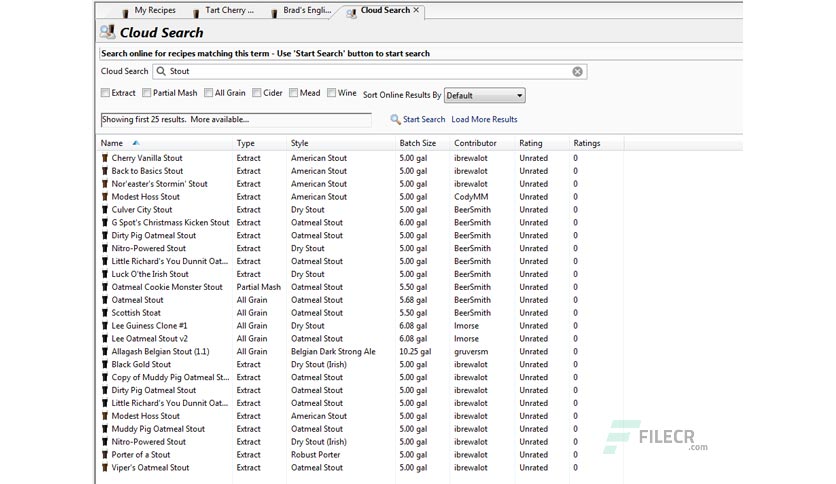836x484 pixels.
Task: Check the Mead filter box
Action: pos(293,93)
